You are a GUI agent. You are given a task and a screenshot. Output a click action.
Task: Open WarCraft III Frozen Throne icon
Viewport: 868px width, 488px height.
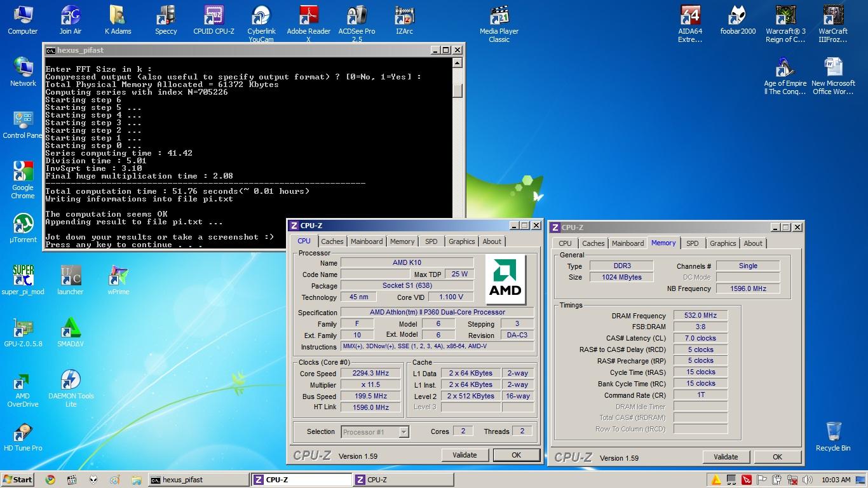(833, 24)
